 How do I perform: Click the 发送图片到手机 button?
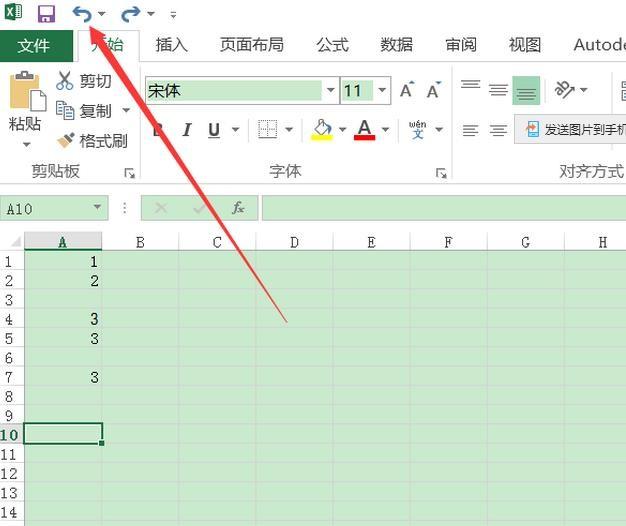click(x=573, y=130)
